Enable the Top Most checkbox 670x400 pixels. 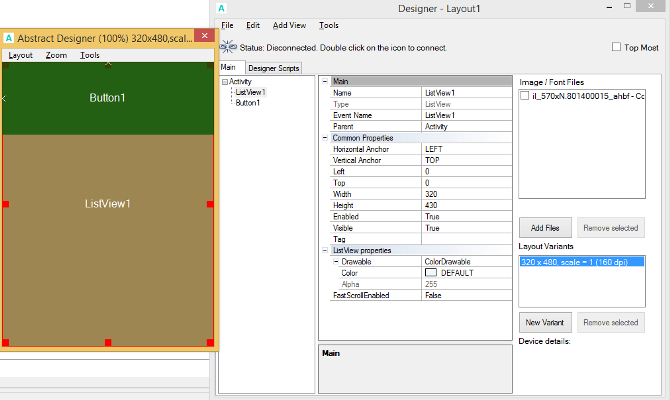616,46
